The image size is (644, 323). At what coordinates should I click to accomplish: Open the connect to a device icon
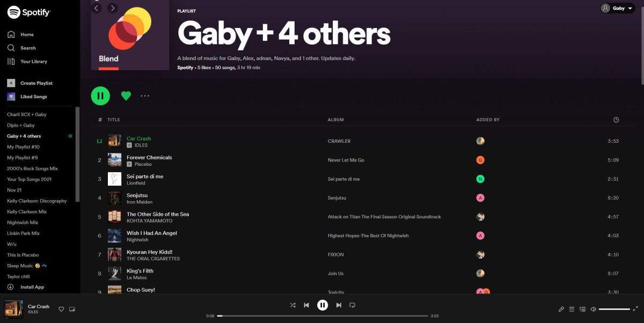(x=583, y=309)
